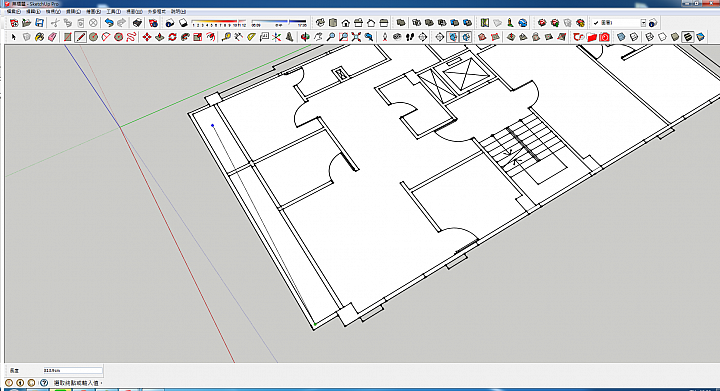720x391 pixels.
Task: Select the Tape Measure tool
Action: [226, 37]
